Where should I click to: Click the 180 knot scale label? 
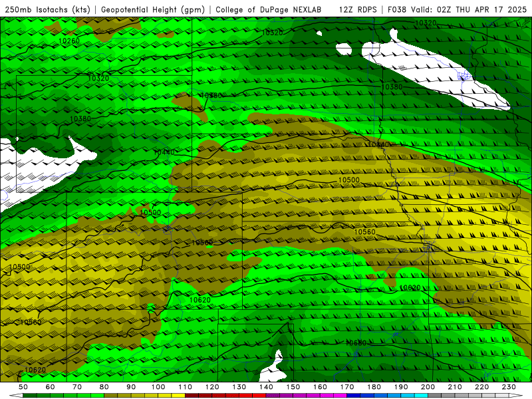pos(374,387)
